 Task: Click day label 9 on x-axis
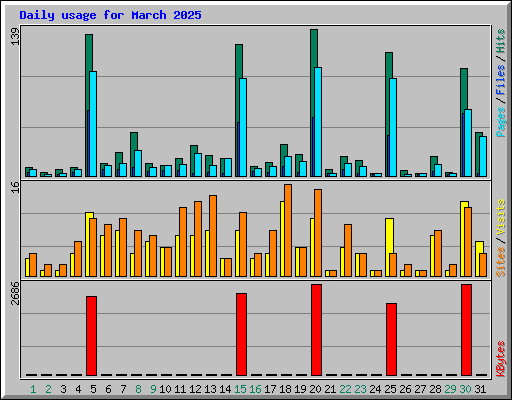pyautogui.click(x=153, y=389)
